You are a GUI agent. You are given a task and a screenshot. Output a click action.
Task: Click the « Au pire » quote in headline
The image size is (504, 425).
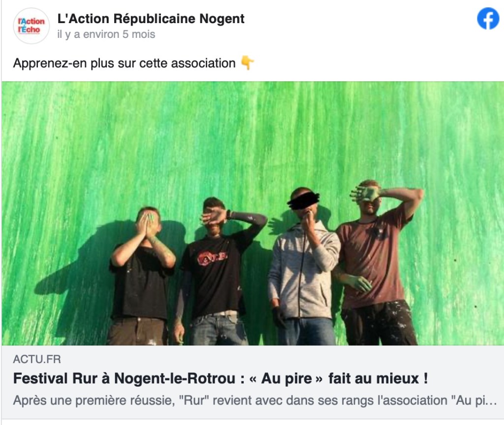click(286, 378)
